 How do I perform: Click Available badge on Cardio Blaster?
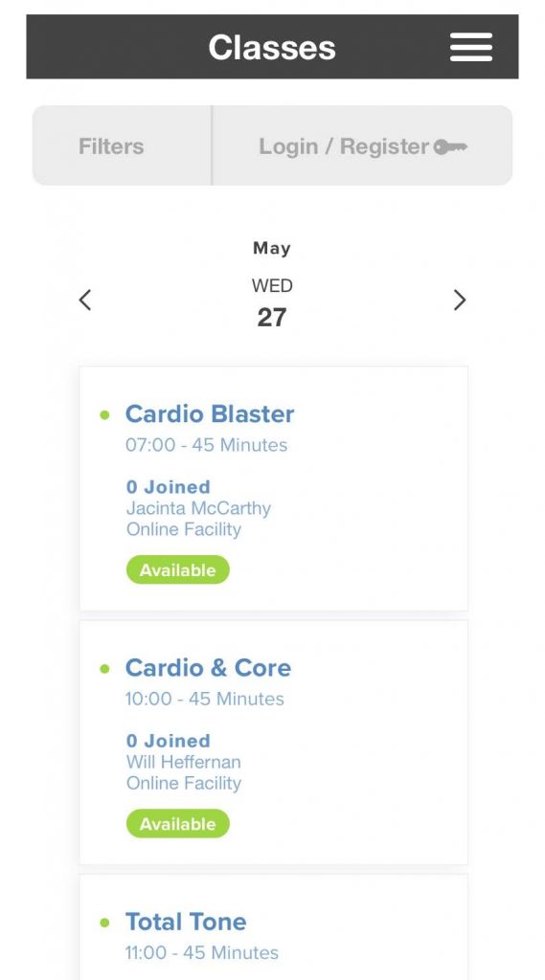178,570
